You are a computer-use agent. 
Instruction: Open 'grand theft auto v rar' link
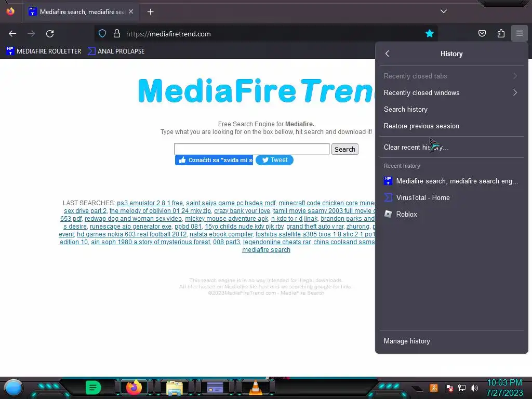coord(315,227)
